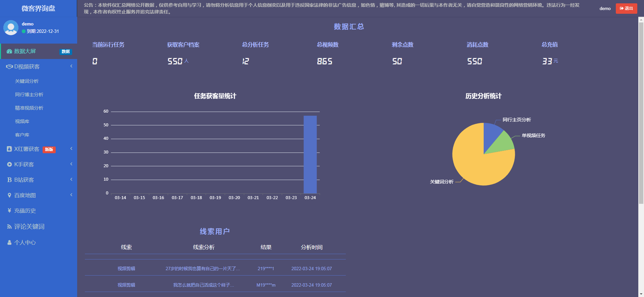Viewport: 644px width, 297px height.
Task: Click the 总视频数 value 865
Action: [x=325, y=61]
